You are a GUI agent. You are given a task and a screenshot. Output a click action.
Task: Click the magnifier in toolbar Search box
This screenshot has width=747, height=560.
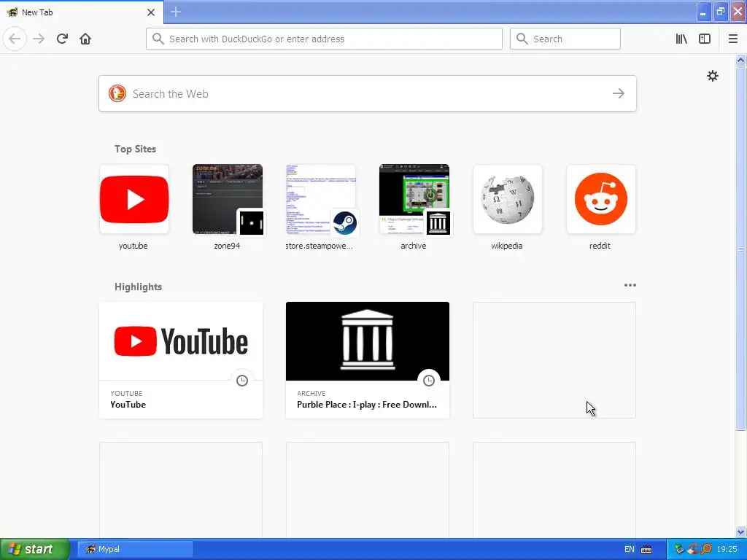[x=522, y=39]
